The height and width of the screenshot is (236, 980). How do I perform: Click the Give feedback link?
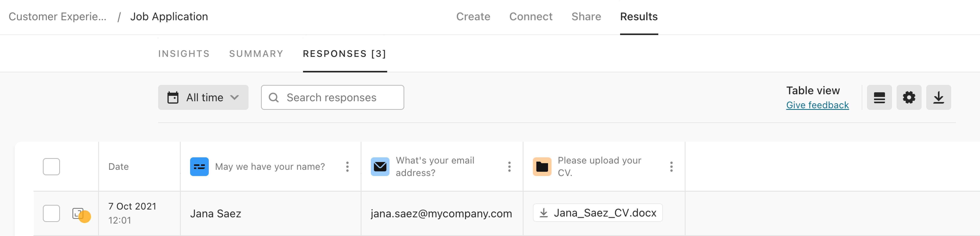tap(817, 105)
